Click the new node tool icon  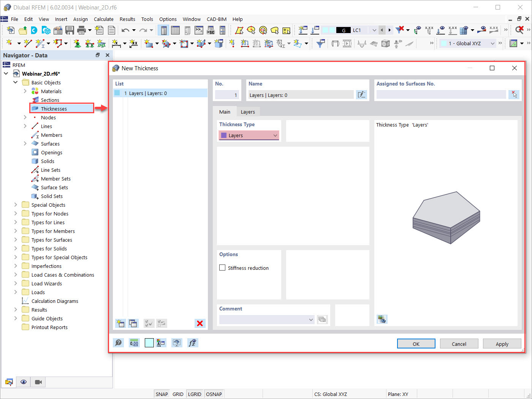9,43
